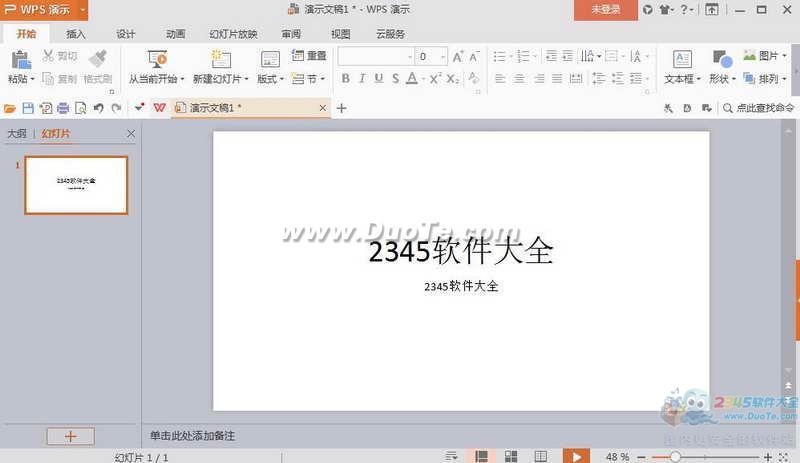
Task: Click the red WPS home W icon
Action: 160,108
